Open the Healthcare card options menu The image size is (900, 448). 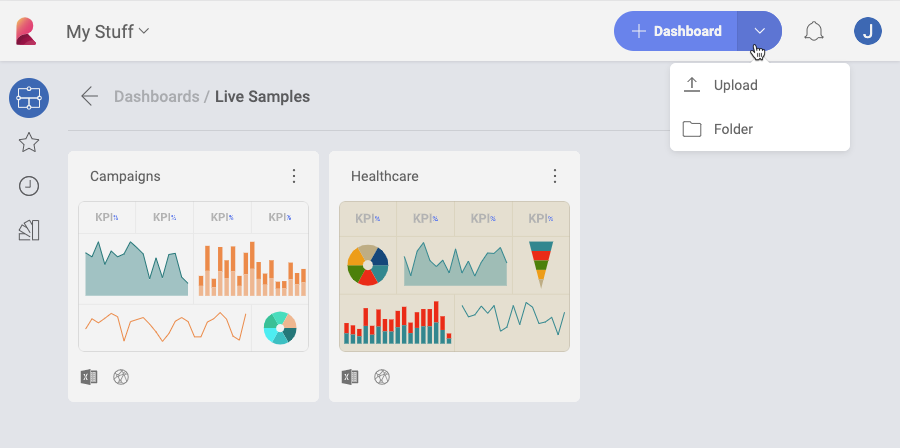pyautogui.click(x=555, y=176)
